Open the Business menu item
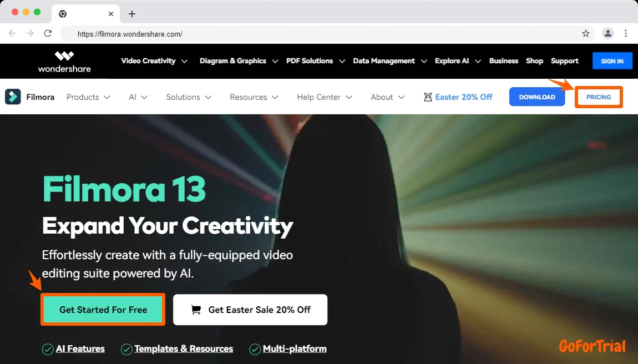 tap(504, 61)
